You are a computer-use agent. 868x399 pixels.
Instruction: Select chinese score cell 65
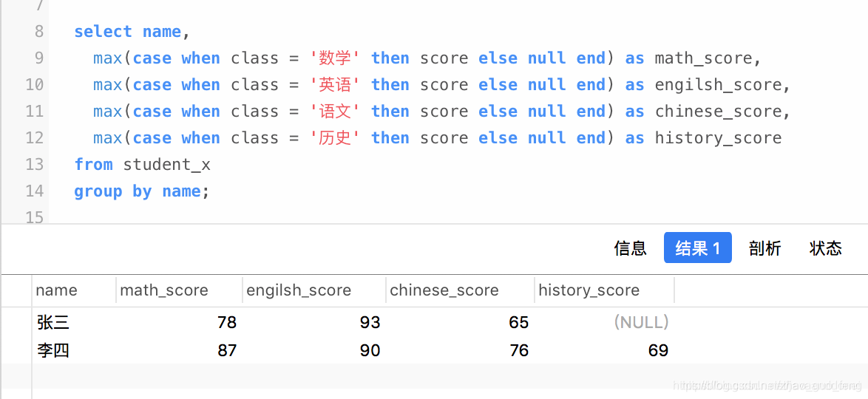(519, 322)
